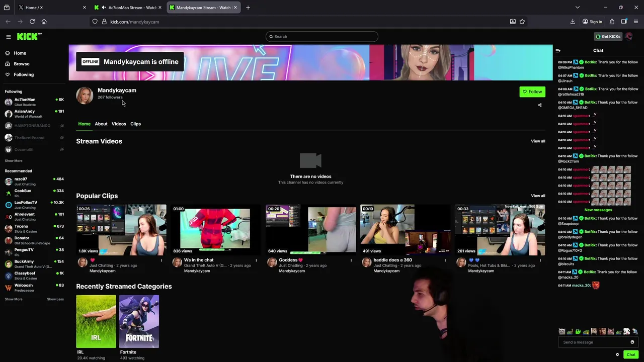Screen dimensions: 644x362
Task: Open the browser application menu
Action: point(636,22)
